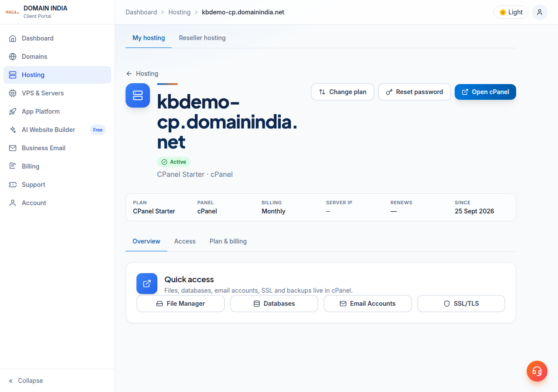Open File Manager quick access

tap(180, 304)
